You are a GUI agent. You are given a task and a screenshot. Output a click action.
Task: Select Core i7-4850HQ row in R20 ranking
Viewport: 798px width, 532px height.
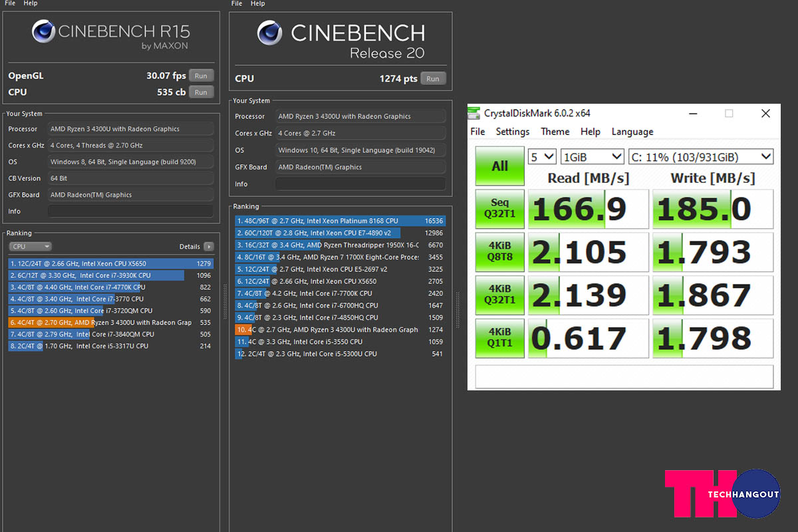click(x=340, y=317)
